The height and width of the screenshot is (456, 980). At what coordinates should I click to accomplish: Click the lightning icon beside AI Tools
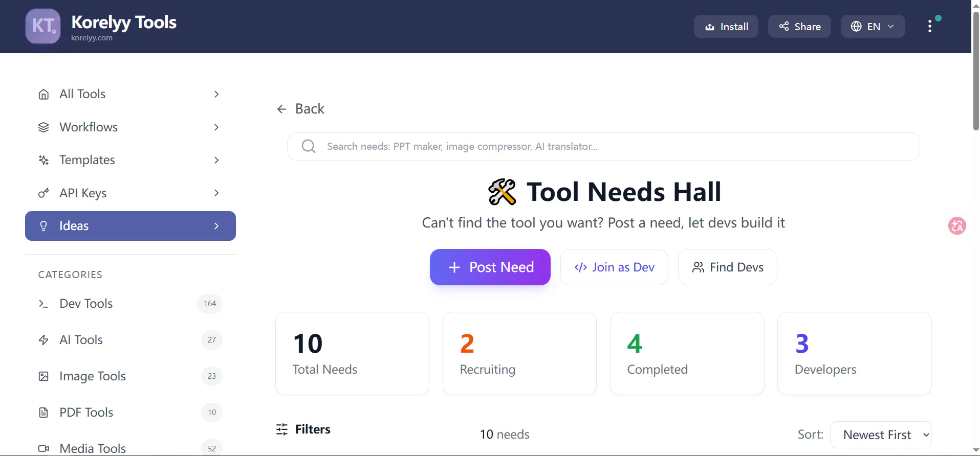(44, 340)
